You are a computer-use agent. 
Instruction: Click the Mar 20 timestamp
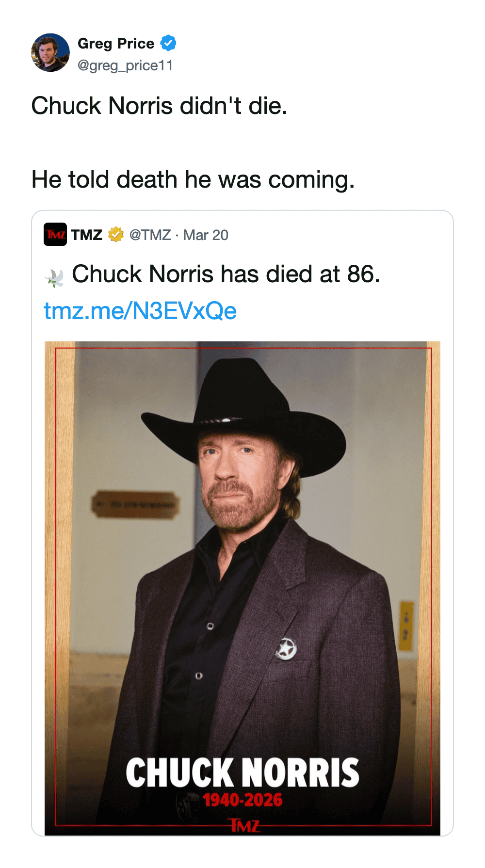coord(206,235)
